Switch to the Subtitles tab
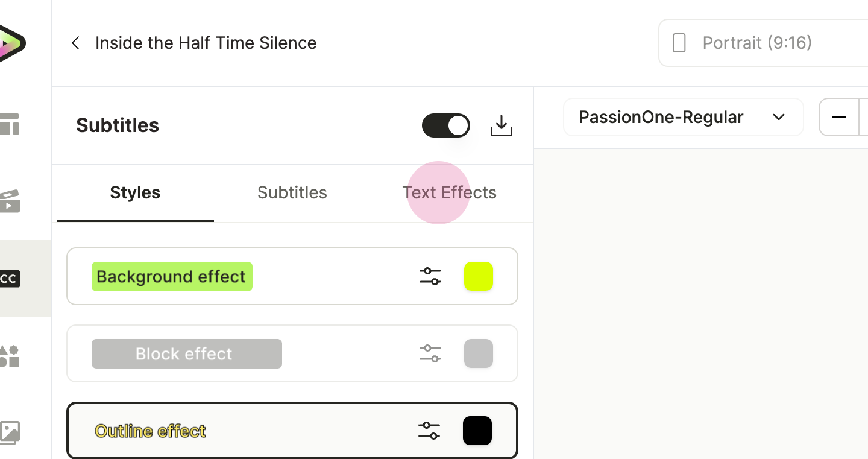The image size is (868, 459). pos(292,192)
